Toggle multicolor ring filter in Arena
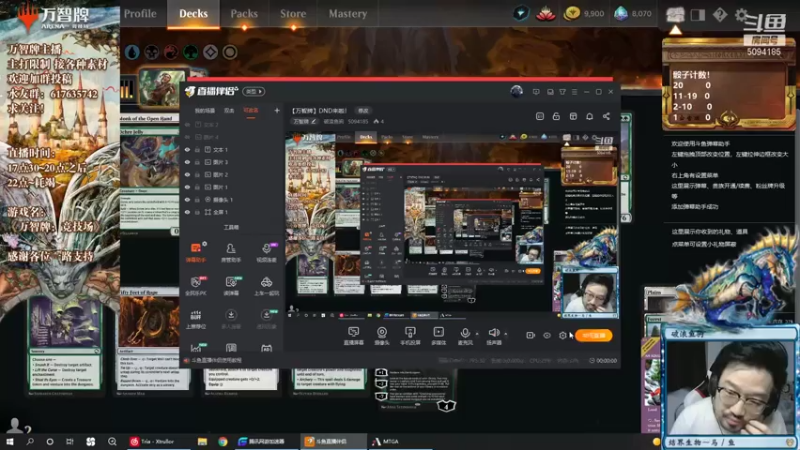The height and width of the screenshot is (450, 800). 230,52
